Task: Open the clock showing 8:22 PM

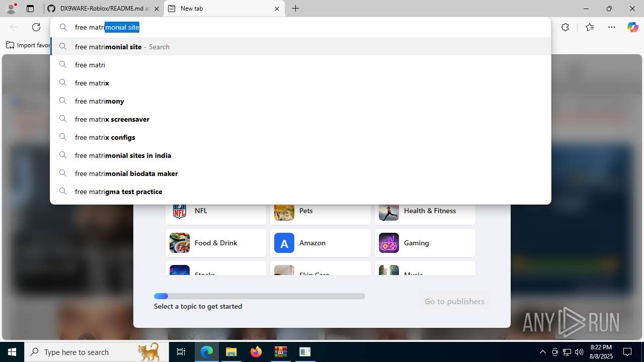Action: point(601,352)
